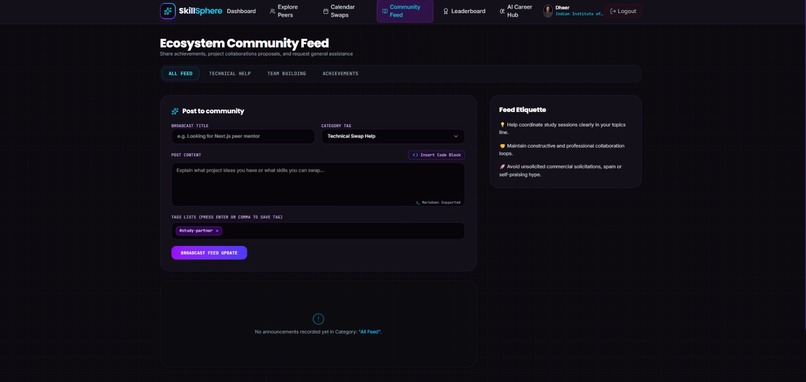Remove the #study-partner tag
The image size is (806, 382).
(217, 231)
